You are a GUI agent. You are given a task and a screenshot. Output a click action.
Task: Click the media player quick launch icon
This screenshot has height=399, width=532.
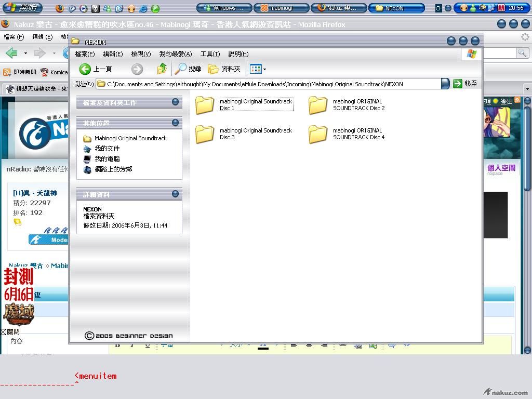[x=84, y=9]
